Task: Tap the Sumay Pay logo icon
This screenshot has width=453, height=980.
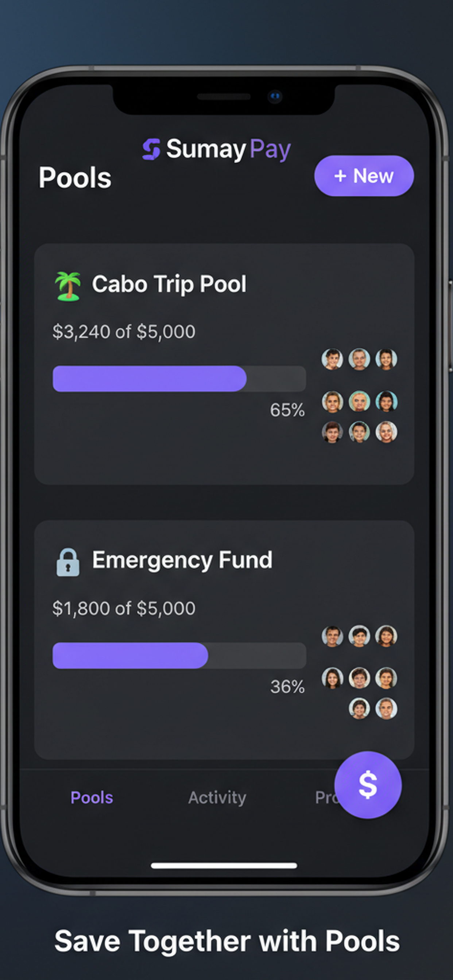Action: 151,149
